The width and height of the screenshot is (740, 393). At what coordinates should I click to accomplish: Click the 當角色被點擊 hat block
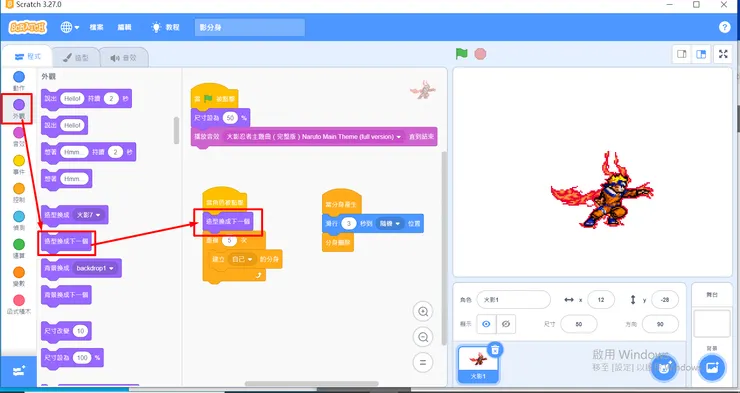coord(225,199)
